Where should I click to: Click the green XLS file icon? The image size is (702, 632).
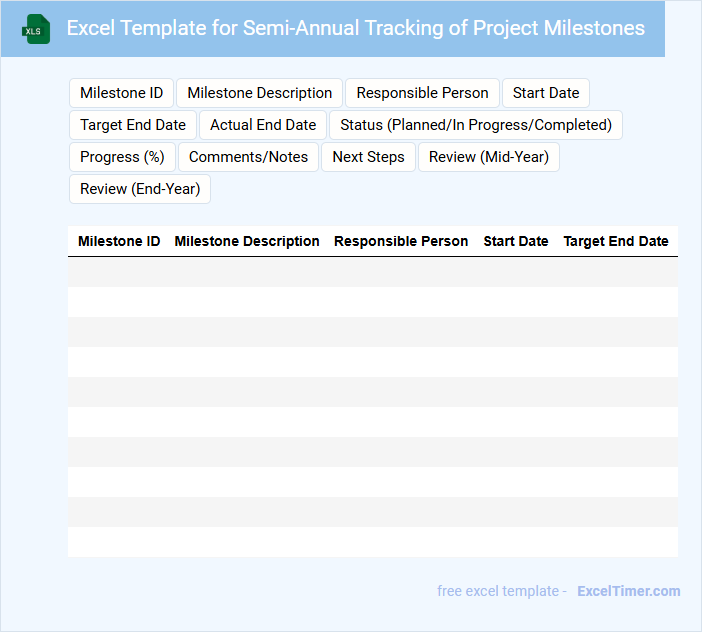(37, 29)
